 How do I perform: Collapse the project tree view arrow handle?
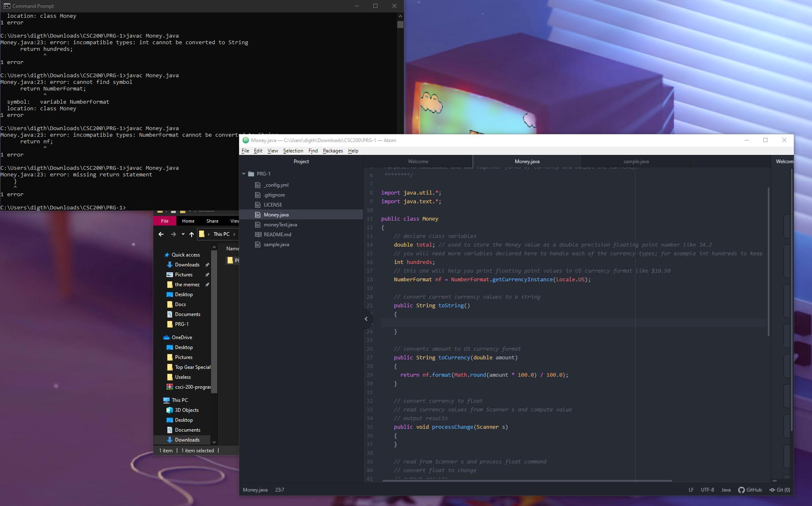pyautogui.click(x=366, y=319)
